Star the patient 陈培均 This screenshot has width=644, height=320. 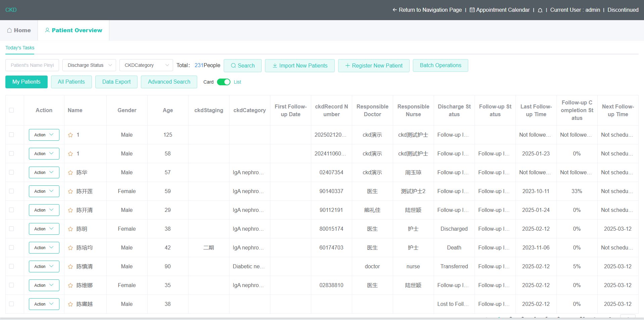[70, 248]
